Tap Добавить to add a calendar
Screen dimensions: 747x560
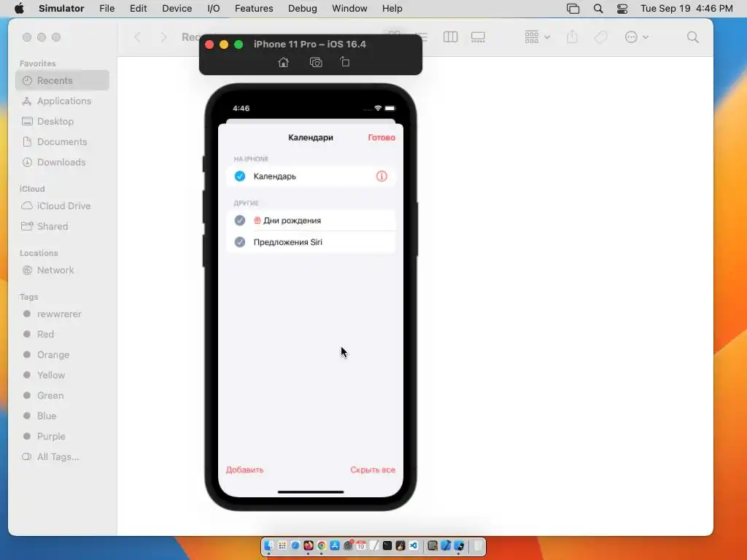click(244, 470)
